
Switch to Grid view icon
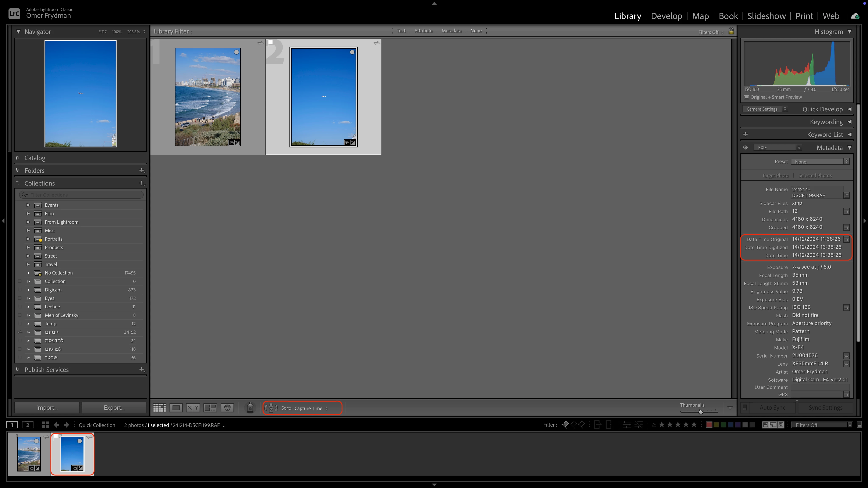tap(159, 408)
